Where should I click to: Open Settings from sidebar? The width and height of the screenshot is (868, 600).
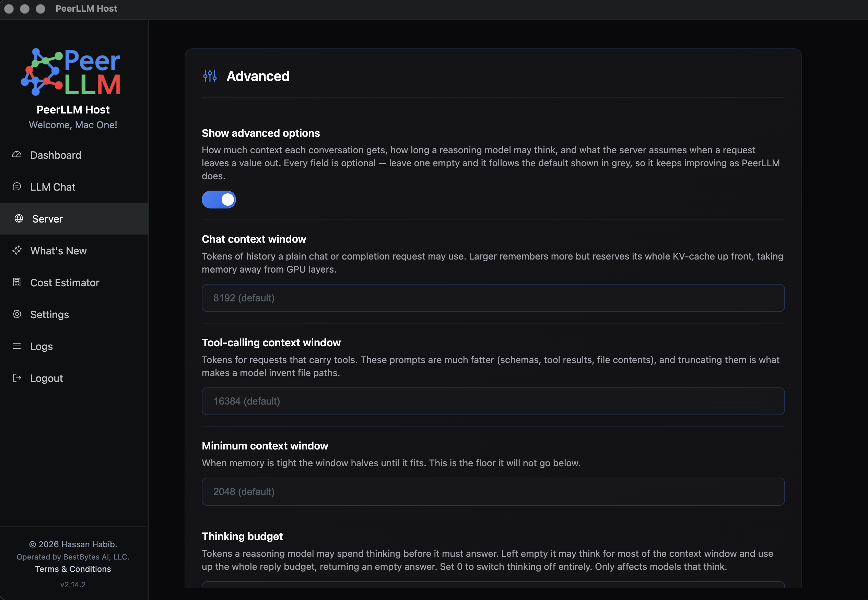[x=74, y=314]
